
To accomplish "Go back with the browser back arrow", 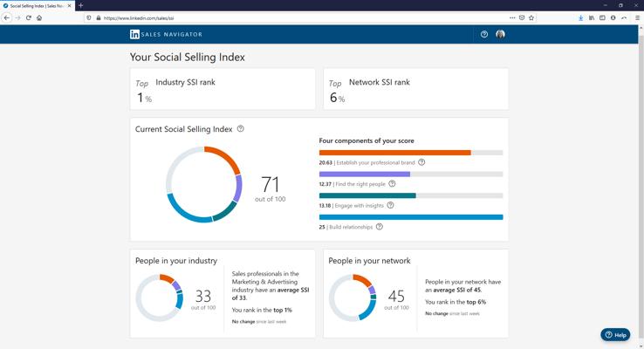I will click(7, 17).
